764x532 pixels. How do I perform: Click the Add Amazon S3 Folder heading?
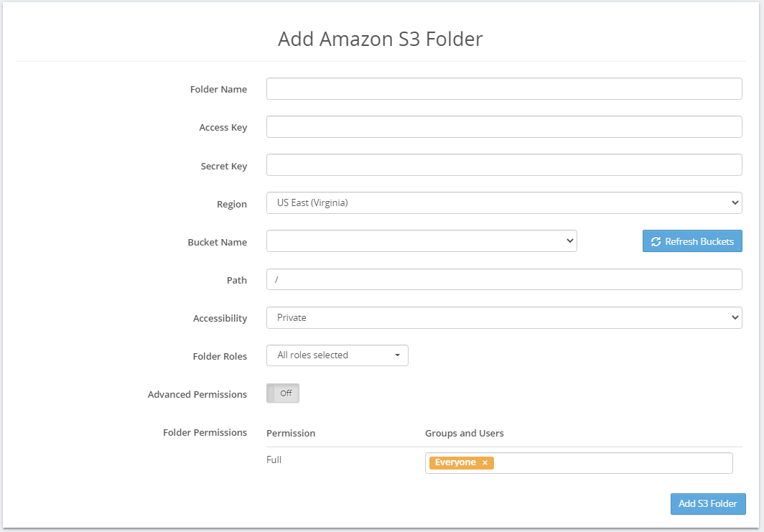click(x=380, y=39)
